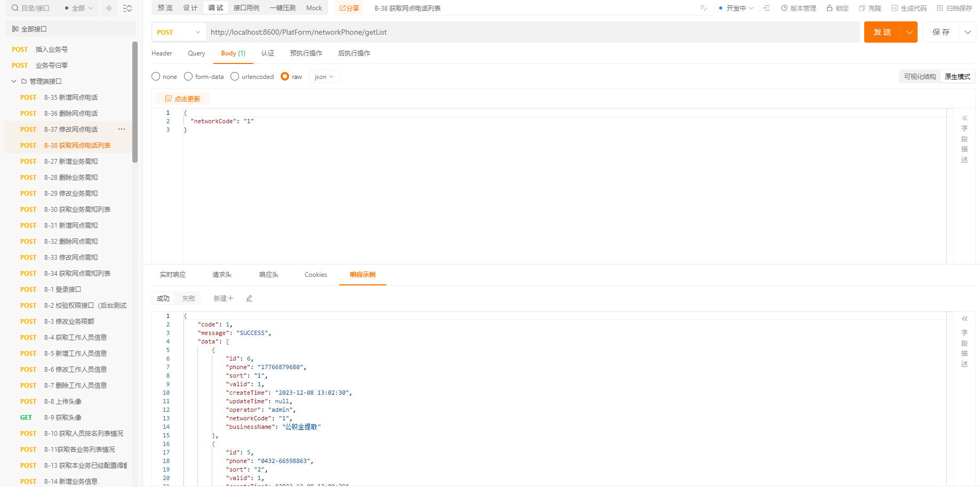Switch to the Mock tab
Screen dimensions: 980x487
click(x=314, y=7)
